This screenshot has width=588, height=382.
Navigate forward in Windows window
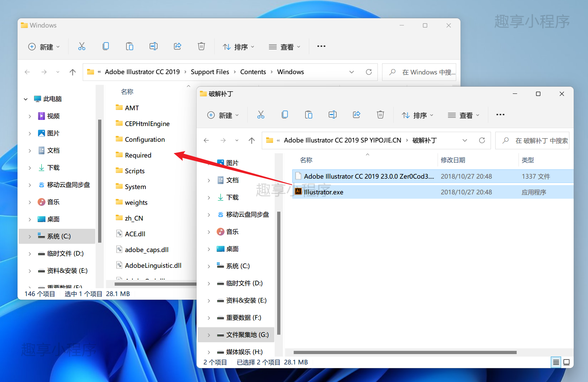click(44, 72)
